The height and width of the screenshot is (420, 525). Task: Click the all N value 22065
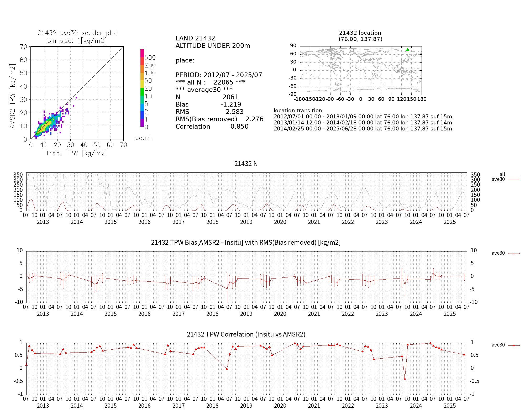223,82
